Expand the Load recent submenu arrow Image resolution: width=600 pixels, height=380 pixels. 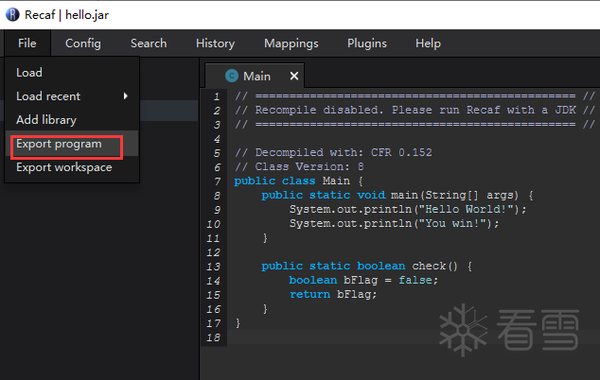click(x=126, y=96)
